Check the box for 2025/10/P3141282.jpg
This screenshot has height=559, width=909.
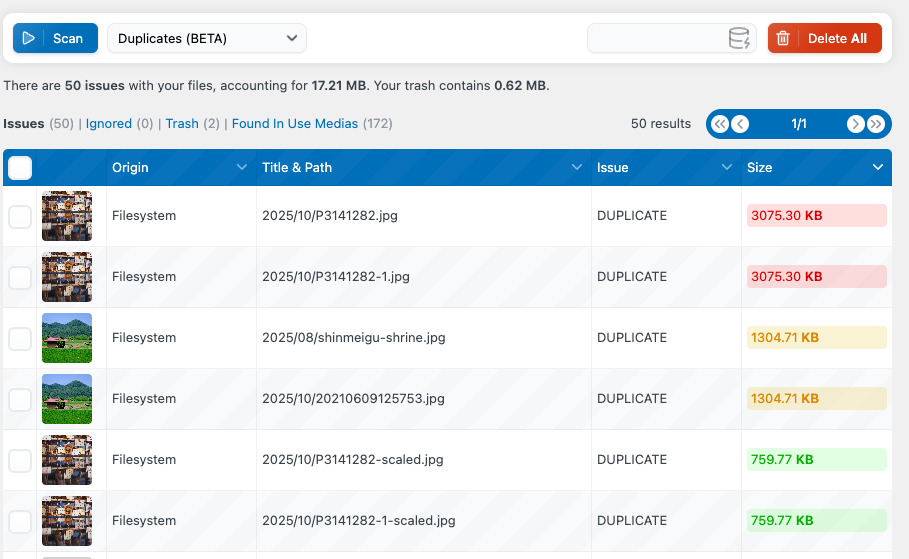pos(20,216)
